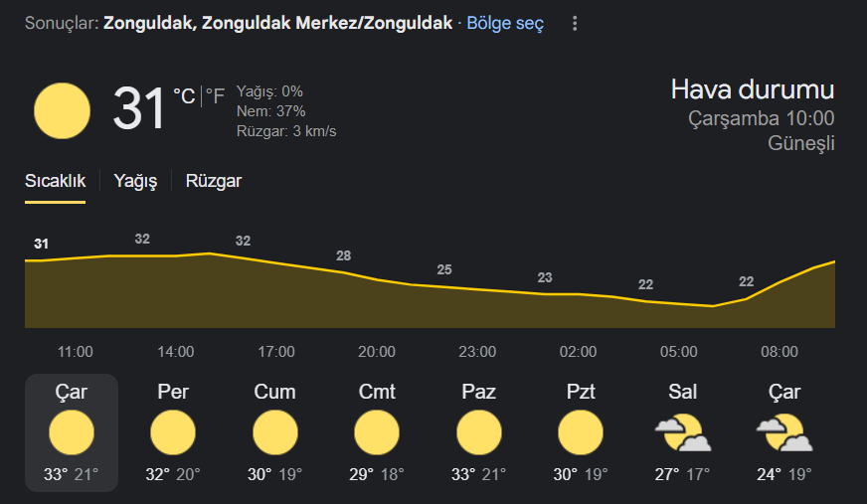Screen dimensions: 867x504
Task: Select last Çar partly cloudy icon
Action: tap(784, 433)
